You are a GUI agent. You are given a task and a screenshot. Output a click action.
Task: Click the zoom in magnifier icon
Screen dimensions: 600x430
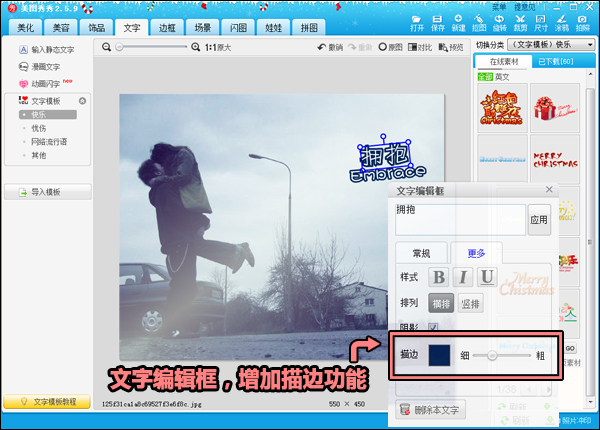(194, 47)
